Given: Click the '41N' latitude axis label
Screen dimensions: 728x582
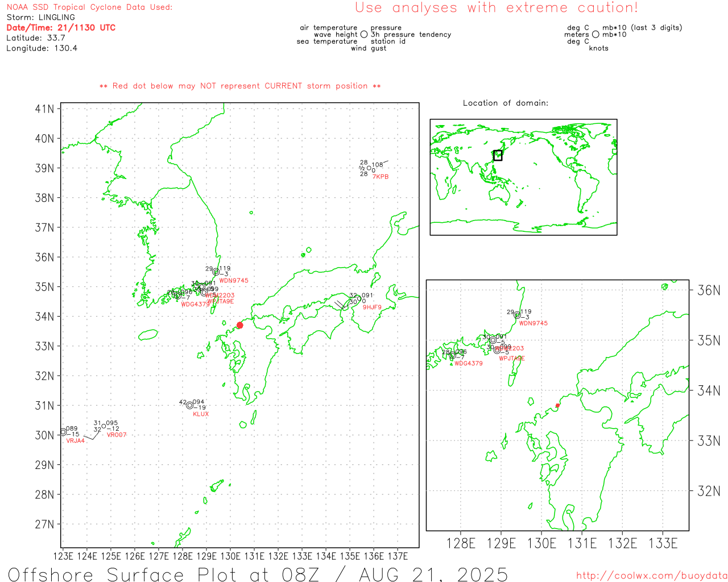Looking at the screenshot, I should pos(45,109).
